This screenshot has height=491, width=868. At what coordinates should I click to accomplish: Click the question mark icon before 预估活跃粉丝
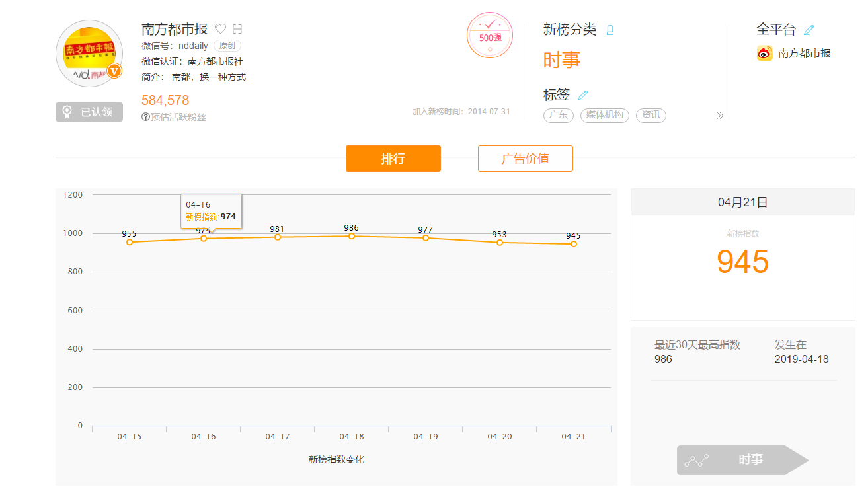coord(145,117)
